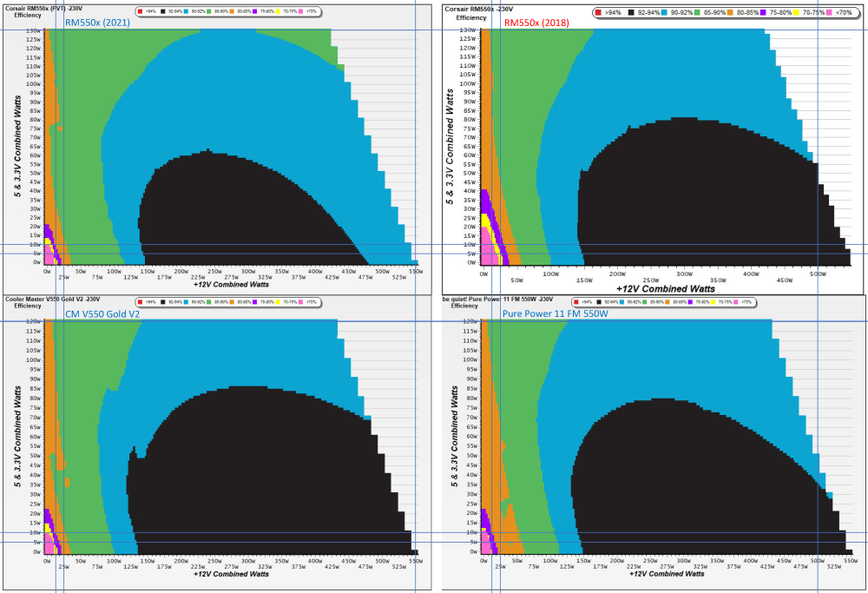Click the blue 90-92% swatch in Pure Power 11 legend
Viewport: 868px width, 593px height.
pos(621,302)
